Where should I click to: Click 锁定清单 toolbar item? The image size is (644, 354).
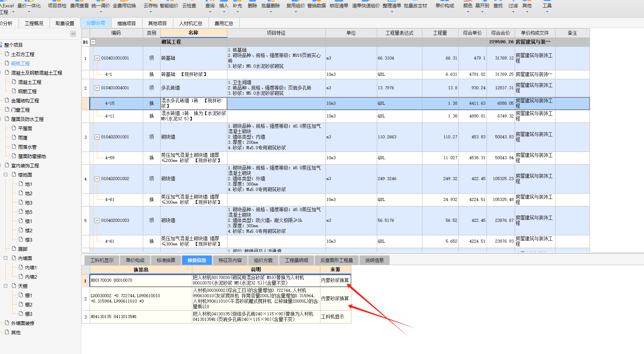tap(339, 6)
